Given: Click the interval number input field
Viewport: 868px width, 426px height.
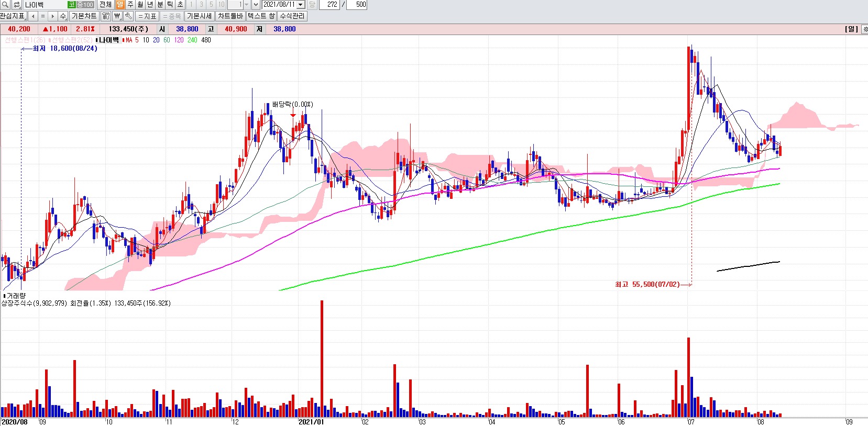Looking at the screenshot, I should tap(235, 4).
